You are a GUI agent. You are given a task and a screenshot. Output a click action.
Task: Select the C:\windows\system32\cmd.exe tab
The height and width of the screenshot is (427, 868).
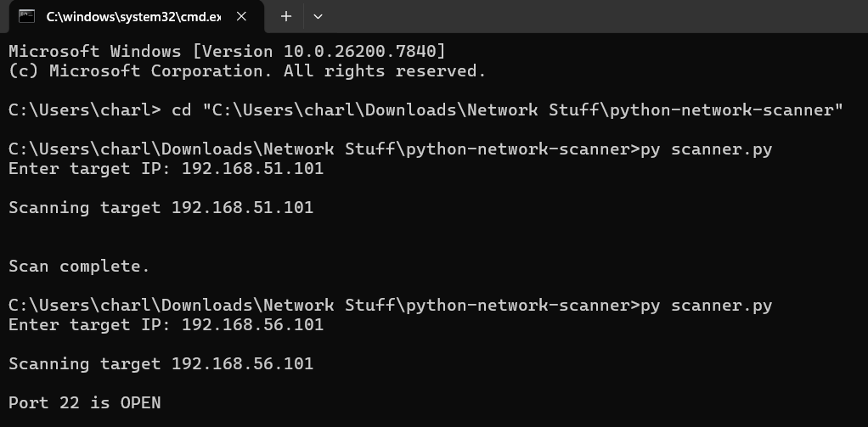point(127,16)
